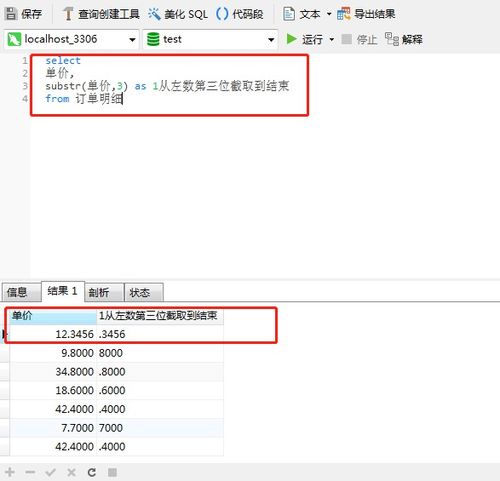The image size is (500, 481).
Task: Open Code Snippets (代码段) parentheses icon
Action: coord(222,14)
